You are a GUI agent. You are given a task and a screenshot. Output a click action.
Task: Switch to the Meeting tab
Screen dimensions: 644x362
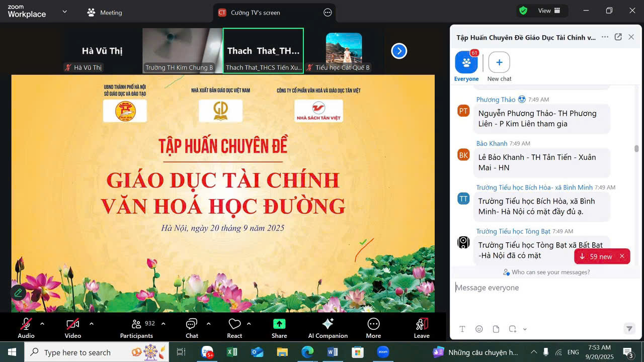105,13
